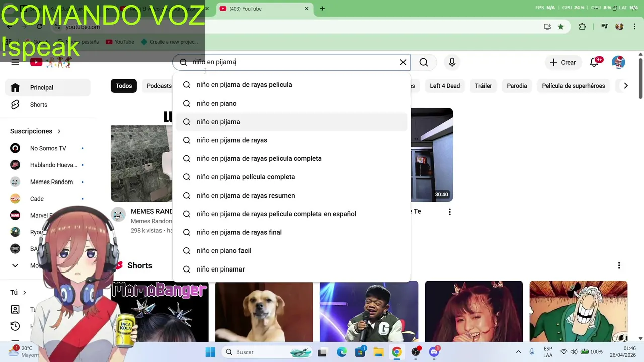Select the Tráiler filter chip
This screenshot has height=362, width=644.
[484, 86]
